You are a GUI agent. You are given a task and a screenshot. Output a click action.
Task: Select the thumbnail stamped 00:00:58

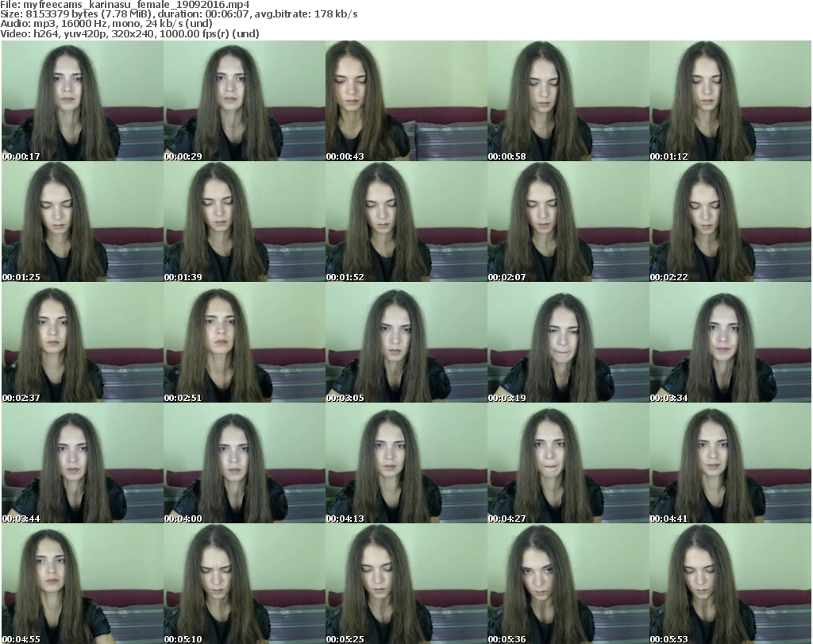568,101
